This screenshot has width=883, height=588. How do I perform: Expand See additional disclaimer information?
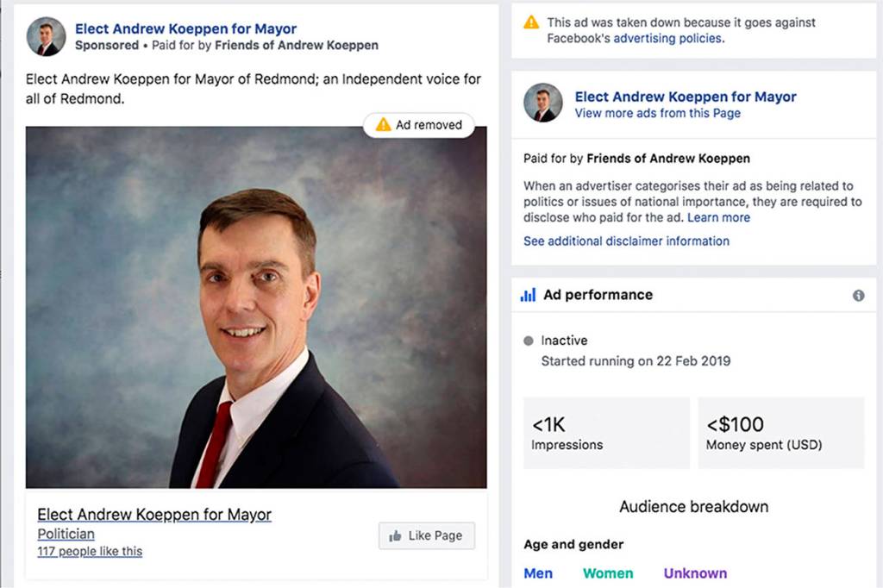tap(626, 241)
